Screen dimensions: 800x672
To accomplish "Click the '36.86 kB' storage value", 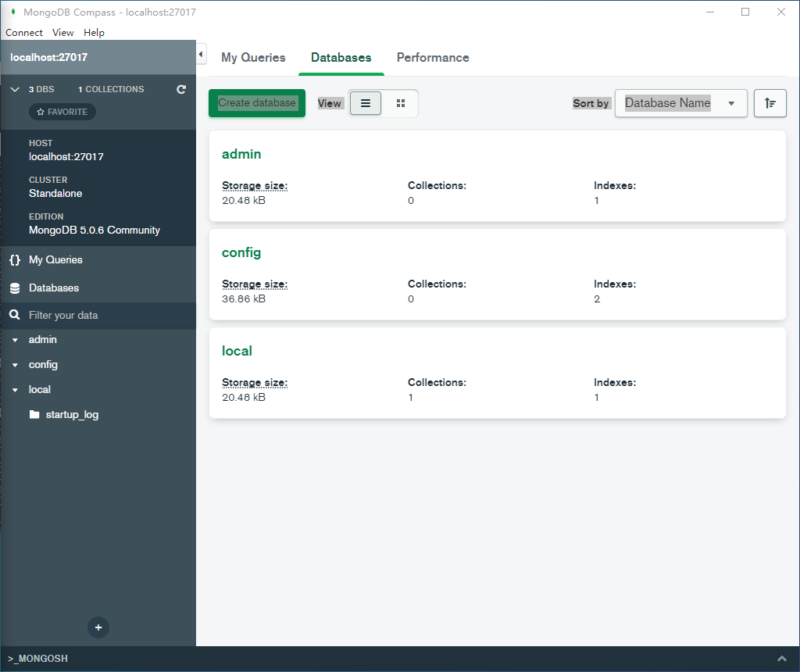I will tap(244, 299).
